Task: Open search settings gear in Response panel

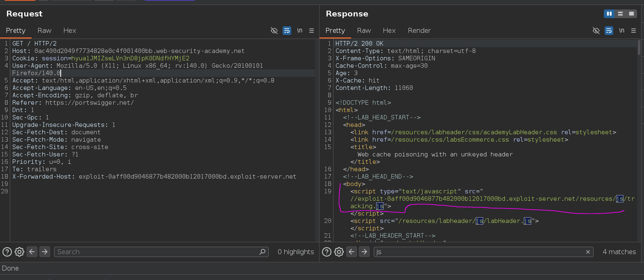Action: [x=339, y=252]
